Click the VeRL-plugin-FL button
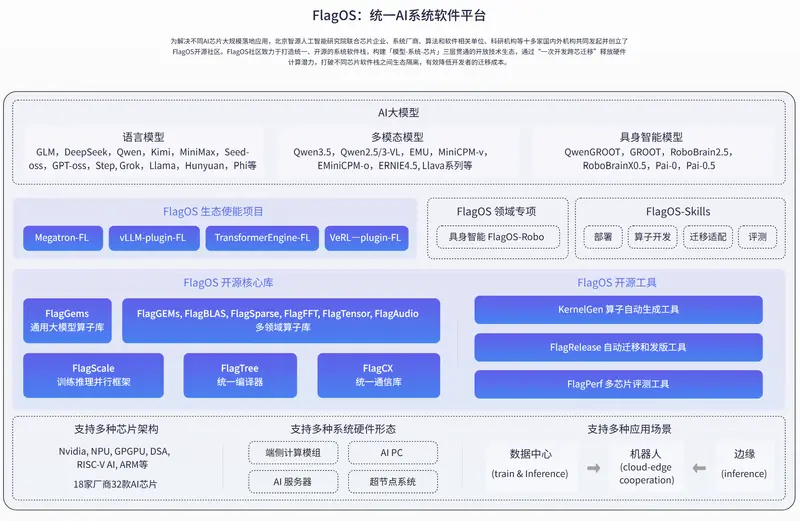 click(x=366, y=238)
